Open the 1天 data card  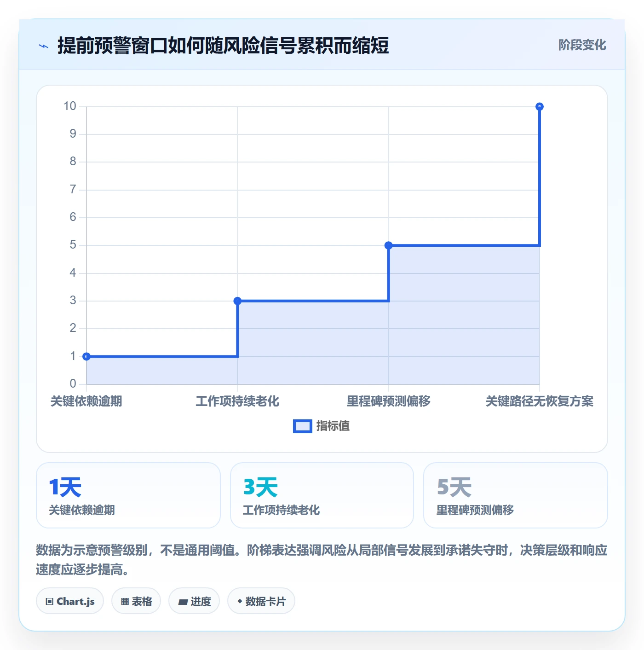pos(128,495)
